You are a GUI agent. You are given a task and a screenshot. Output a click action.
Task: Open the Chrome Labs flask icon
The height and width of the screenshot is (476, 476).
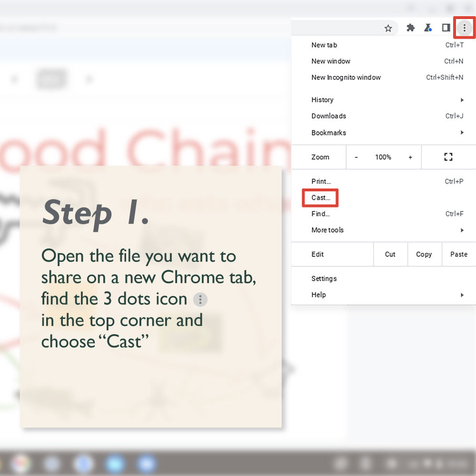(428, 28)
